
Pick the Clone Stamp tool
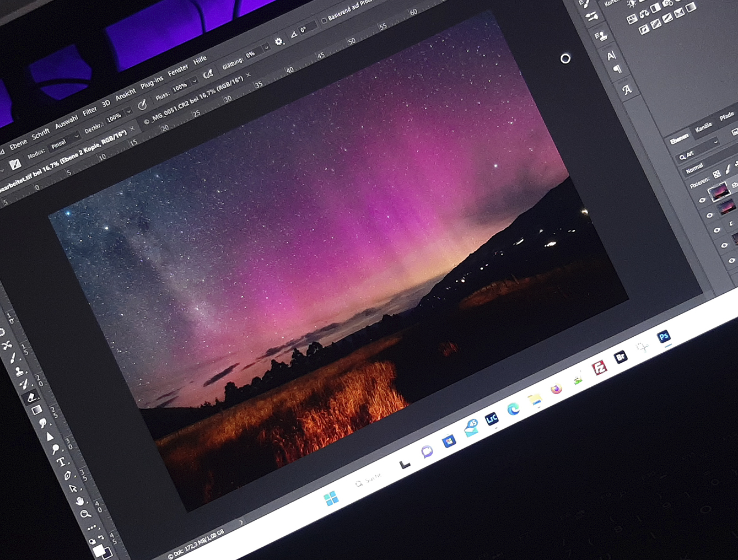[20, 371]
